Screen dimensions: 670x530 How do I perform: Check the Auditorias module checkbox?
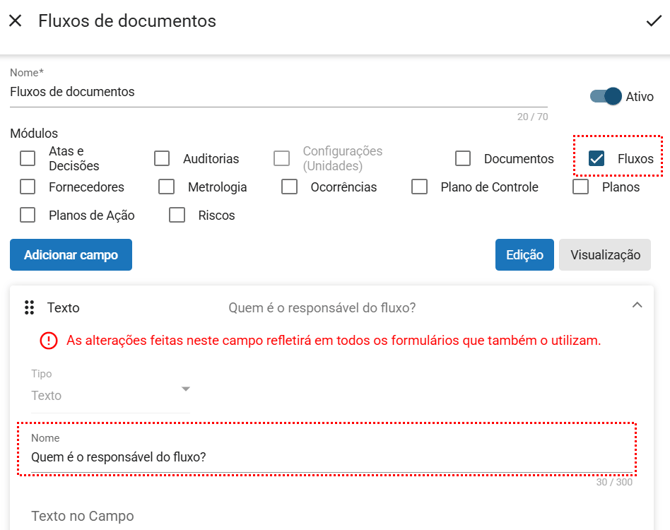pyautogui.click(x=162, y=158)
